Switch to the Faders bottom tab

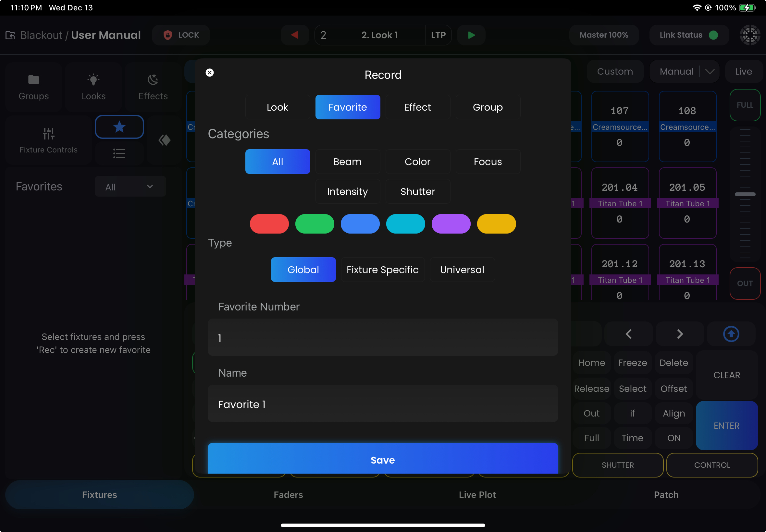point(288,495)
